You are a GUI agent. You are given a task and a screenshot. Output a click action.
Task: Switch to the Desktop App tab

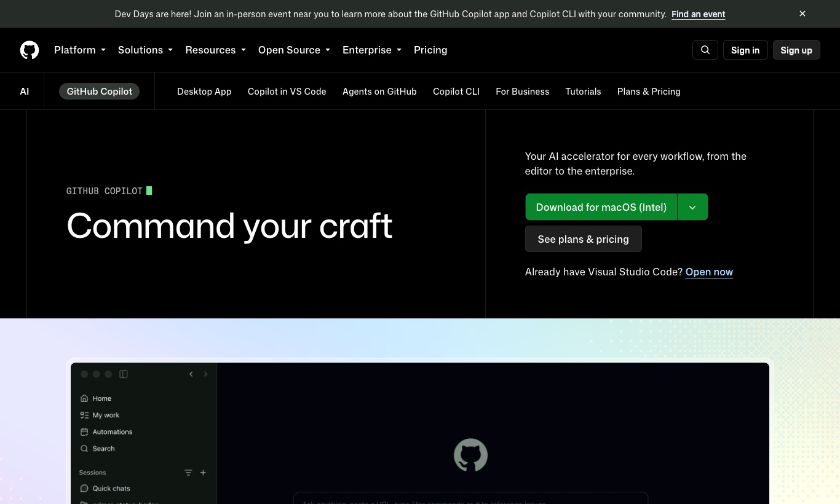tap(204, 92)
